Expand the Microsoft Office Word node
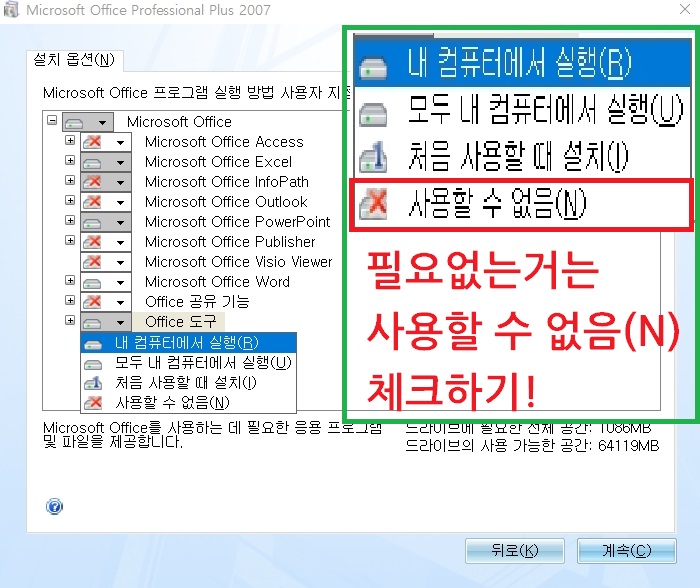Image resolution: width=700 pixels, height=588 pixels. click(x=70, y=280)
